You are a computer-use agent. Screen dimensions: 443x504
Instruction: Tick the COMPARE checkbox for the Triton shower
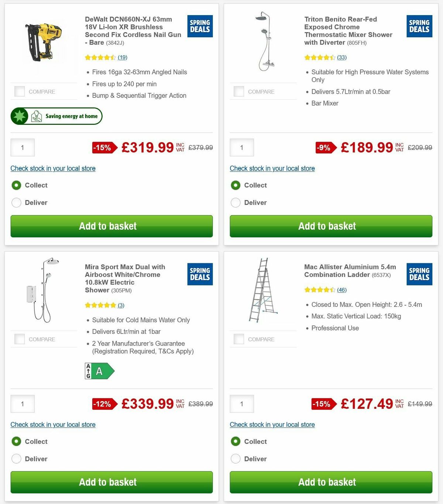click(x=238, y=91)
